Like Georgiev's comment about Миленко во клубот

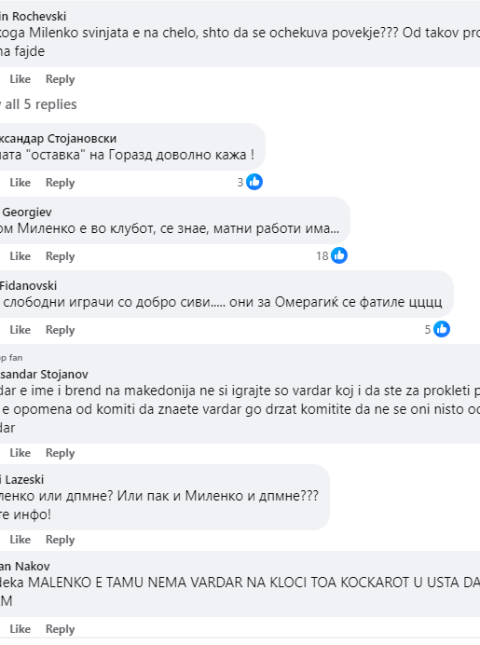tap(20, 256)
